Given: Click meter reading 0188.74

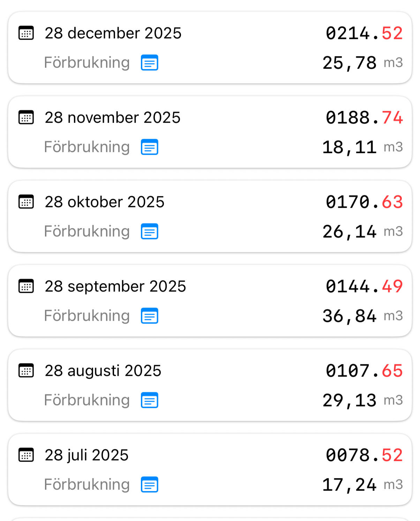Looking at the screenshot, I should (364, 118).
